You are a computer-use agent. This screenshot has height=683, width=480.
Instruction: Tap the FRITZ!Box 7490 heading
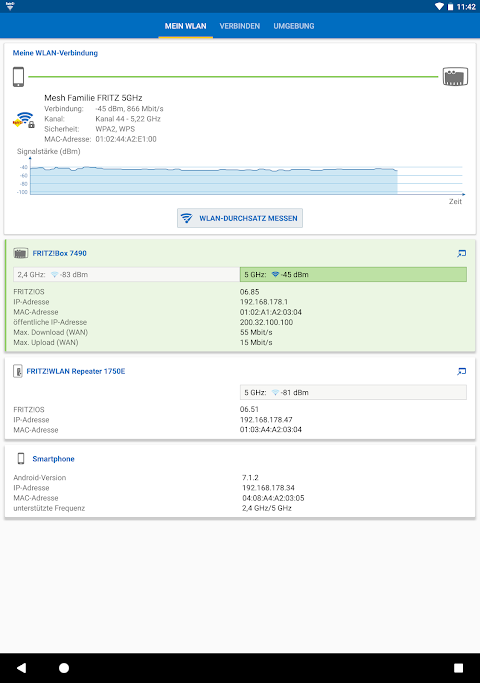(60, 253)
